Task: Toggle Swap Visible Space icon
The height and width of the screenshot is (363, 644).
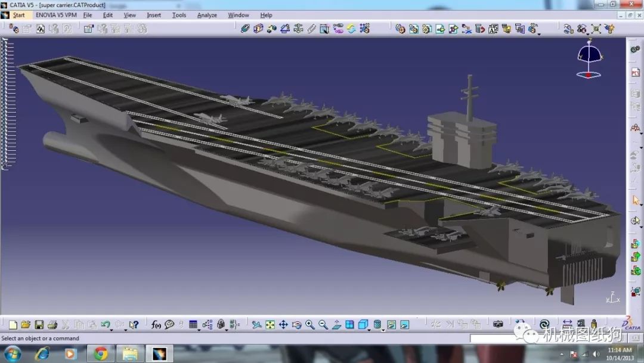Action: [x=405, y=325]
